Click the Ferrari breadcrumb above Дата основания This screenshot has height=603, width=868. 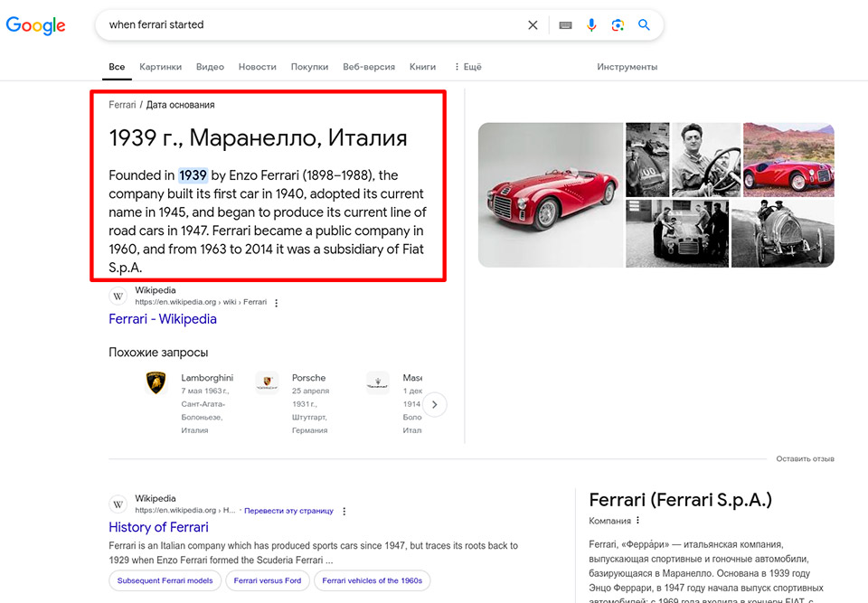tap(122, 105)
